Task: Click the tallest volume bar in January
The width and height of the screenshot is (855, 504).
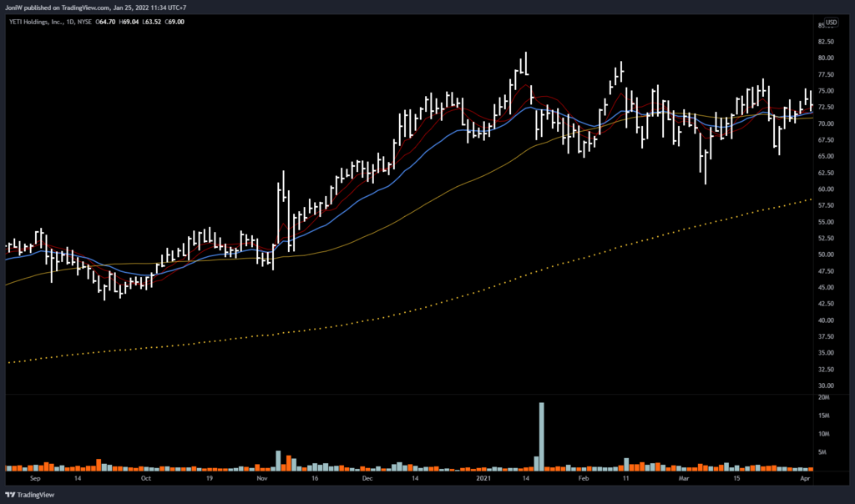Action: (541, 434)
